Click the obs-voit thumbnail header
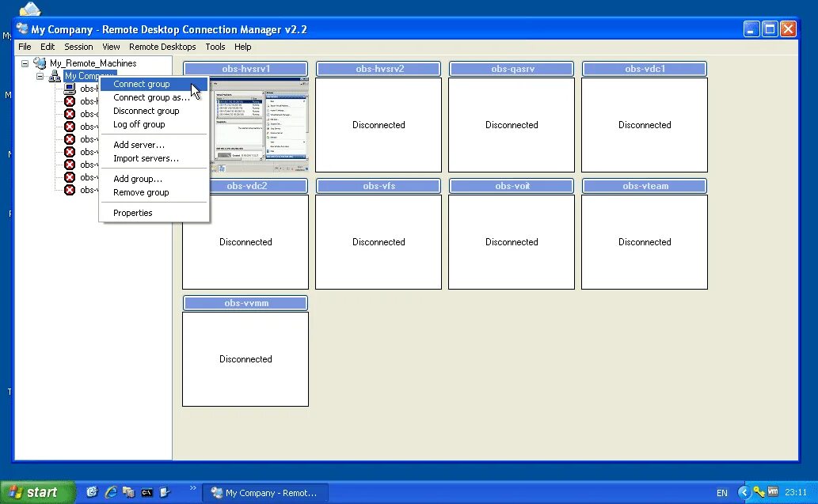Screen dimensions: 818x504 tap(512, 186)
